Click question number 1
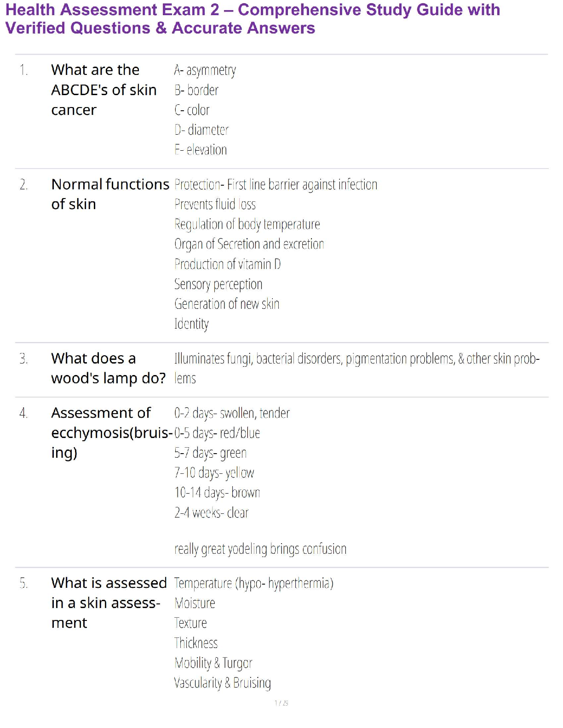563x728 pixels. coord(23,70)
